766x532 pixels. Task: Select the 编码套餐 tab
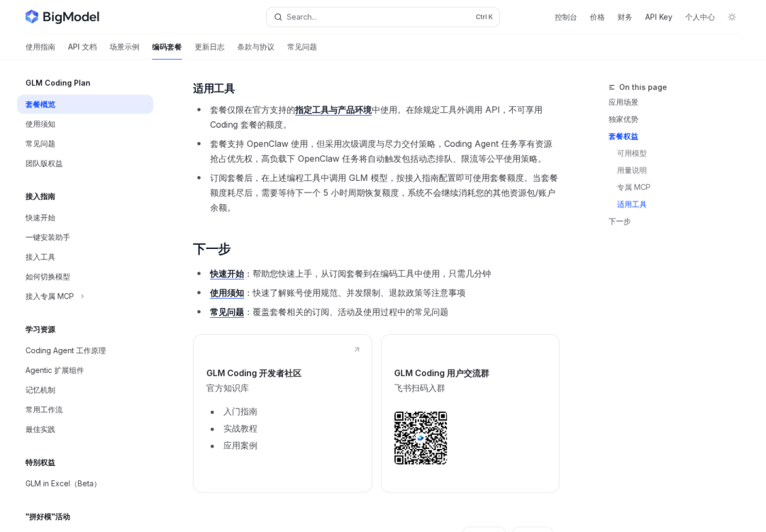167,47
